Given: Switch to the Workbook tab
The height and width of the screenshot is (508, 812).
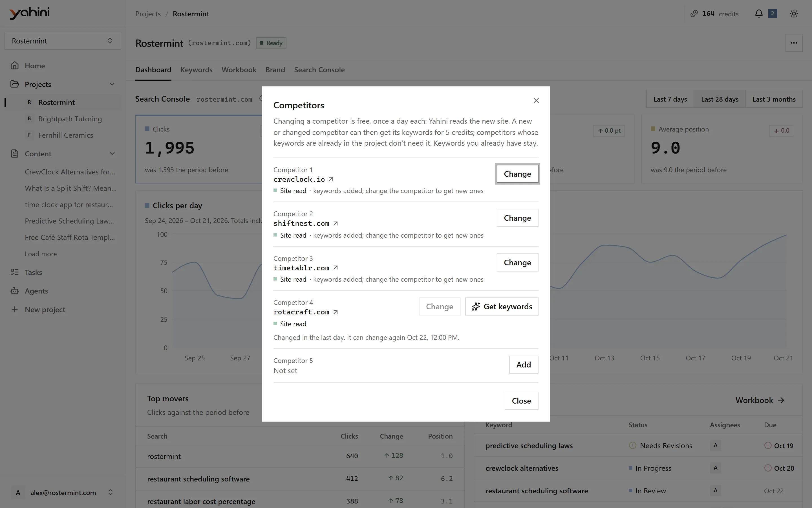Looking at the screenshot, I should coord(239,70).
